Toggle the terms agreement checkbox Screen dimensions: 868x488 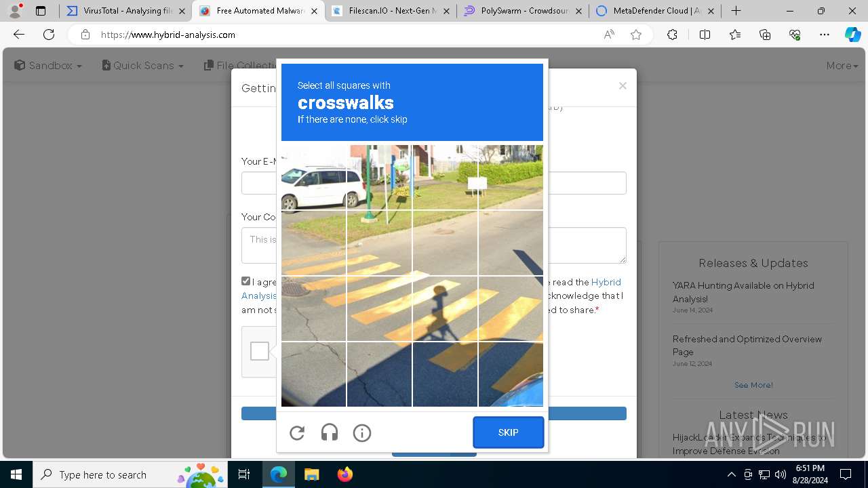246,281
